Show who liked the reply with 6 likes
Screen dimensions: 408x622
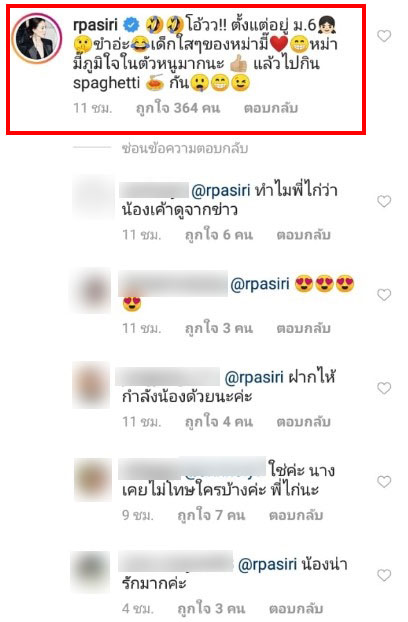coord(218,235)
